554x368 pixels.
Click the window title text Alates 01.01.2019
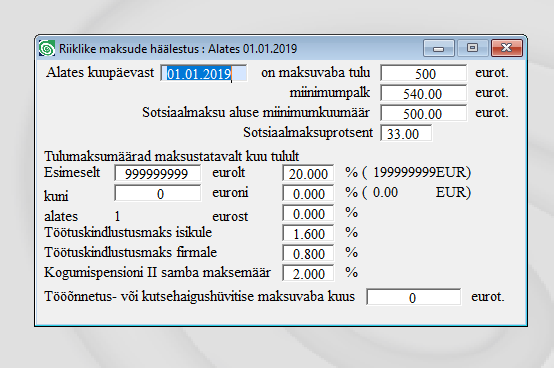[x=252, y=48]
